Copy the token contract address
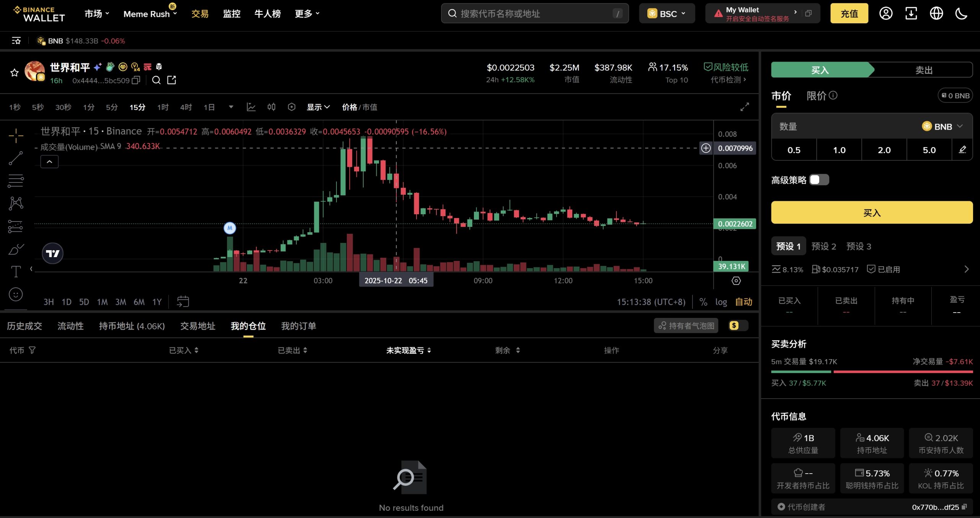This screenshot has width=980, height=518. click(136, 80)
